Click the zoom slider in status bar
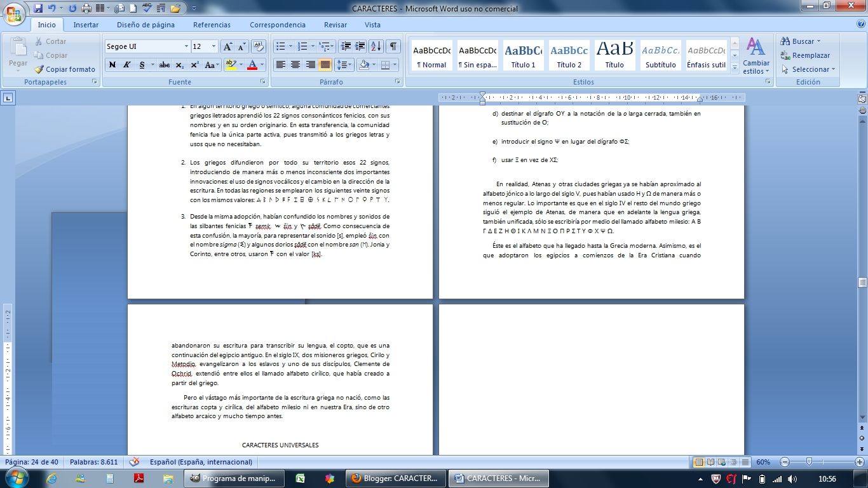 [809, 462]
